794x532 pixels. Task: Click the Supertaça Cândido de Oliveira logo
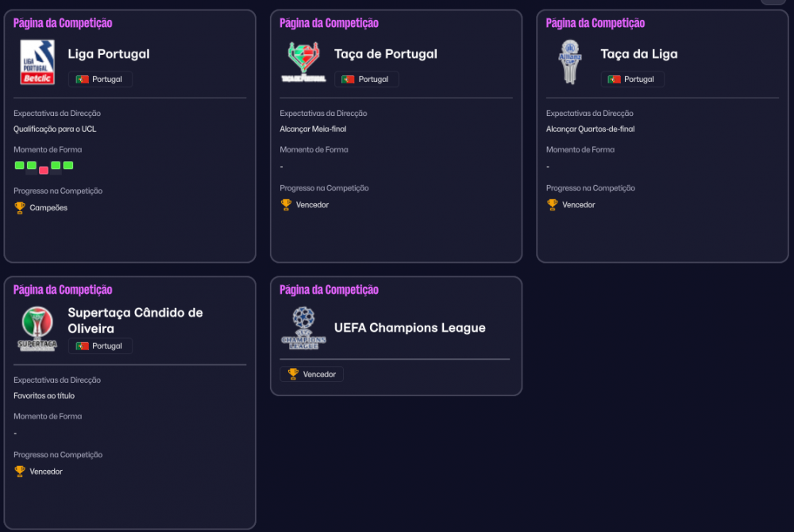pos(37,329)
